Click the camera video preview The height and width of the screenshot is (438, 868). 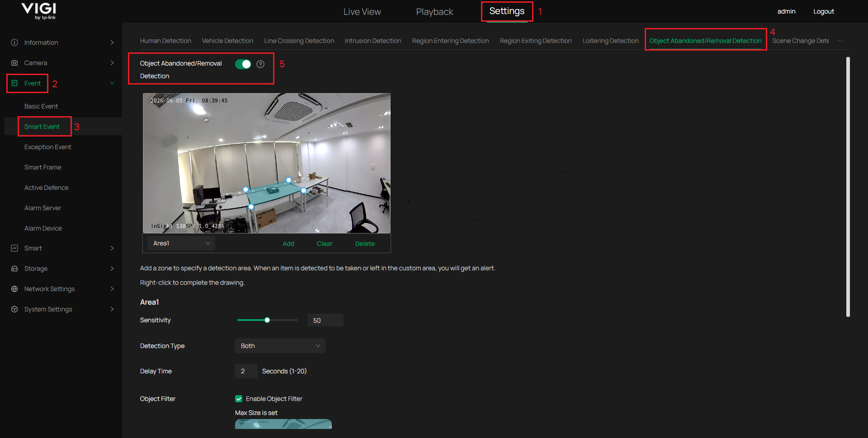tap(267, 163)
